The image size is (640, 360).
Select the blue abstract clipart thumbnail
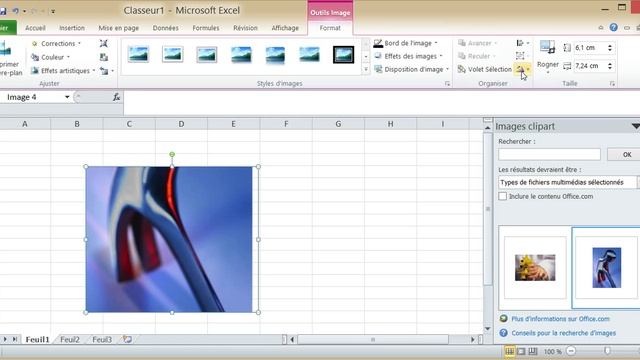[607, 267]
